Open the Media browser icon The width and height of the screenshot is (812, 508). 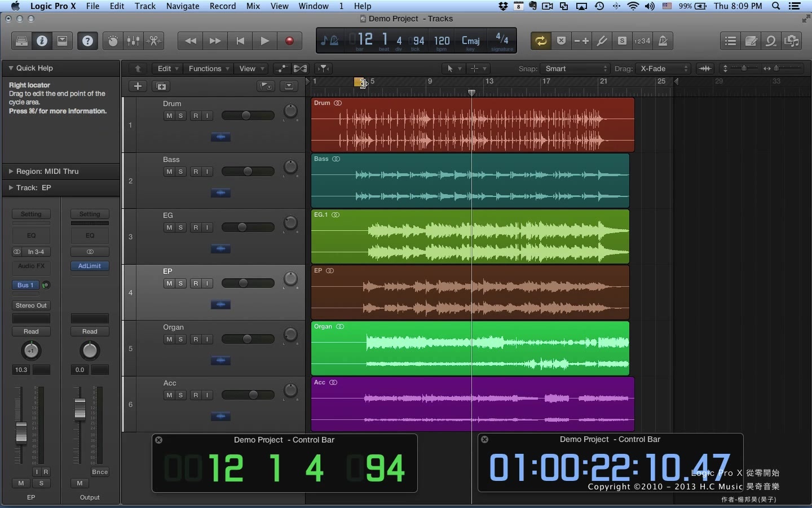tap(792, 41)
